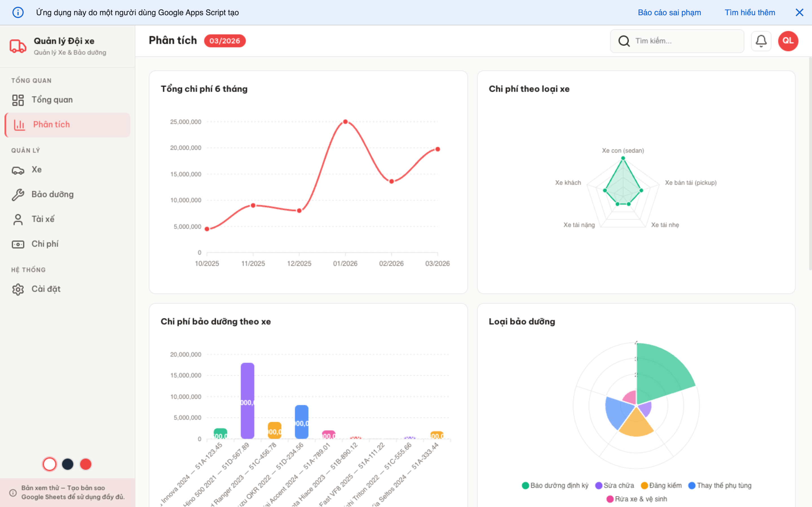Click the notification bell icon
Screen dimensions: 812x507
pyautogui.click(x=761, y=41)
